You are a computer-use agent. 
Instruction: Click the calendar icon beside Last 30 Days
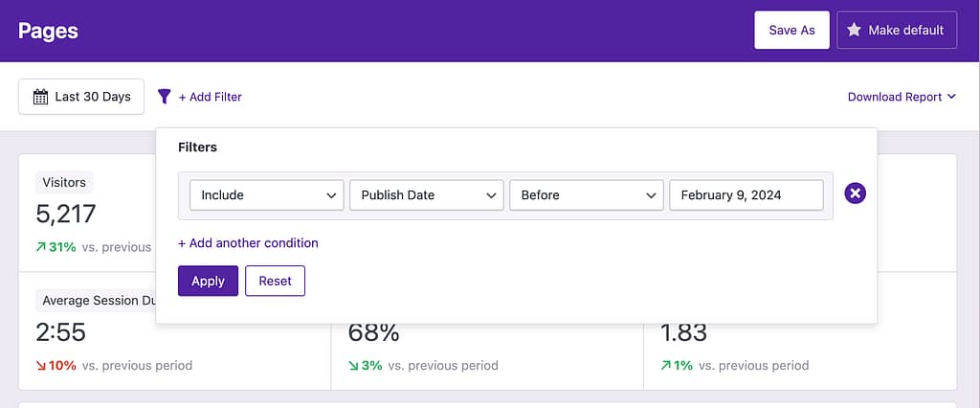[40, 97]
